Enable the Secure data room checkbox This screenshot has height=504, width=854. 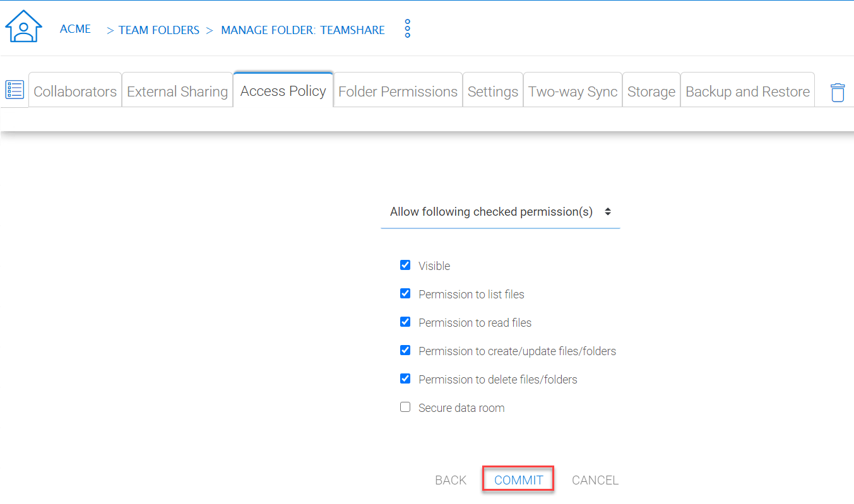[x=405, y=407]
